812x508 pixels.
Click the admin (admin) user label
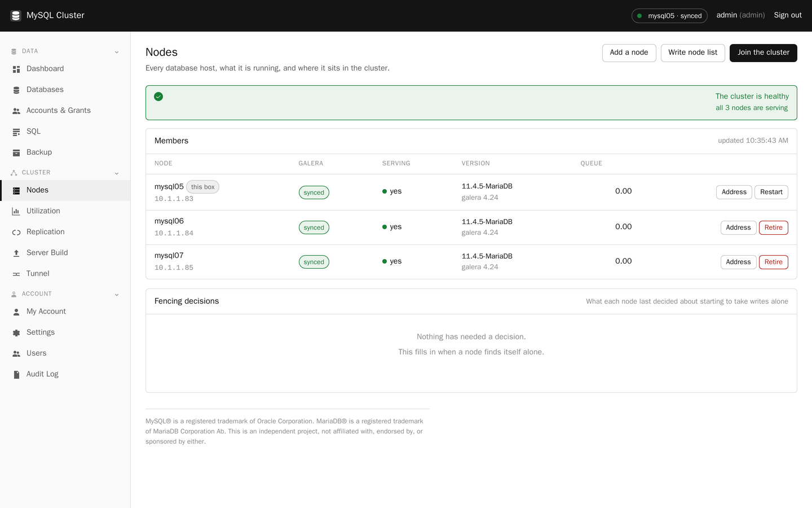(x=740, y=15)
